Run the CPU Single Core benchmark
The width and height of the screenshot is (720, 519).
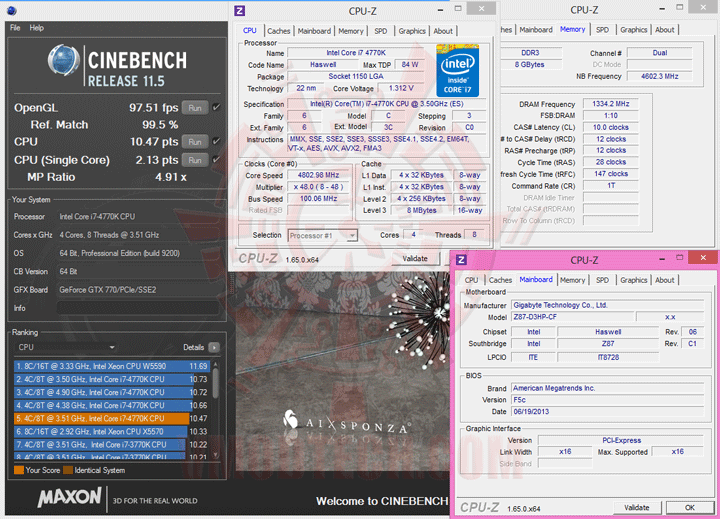195,160
